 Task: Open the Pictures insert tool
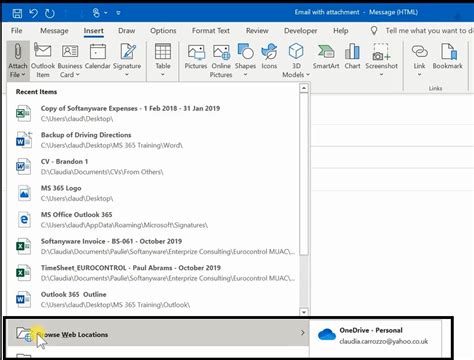pos(196,56)
